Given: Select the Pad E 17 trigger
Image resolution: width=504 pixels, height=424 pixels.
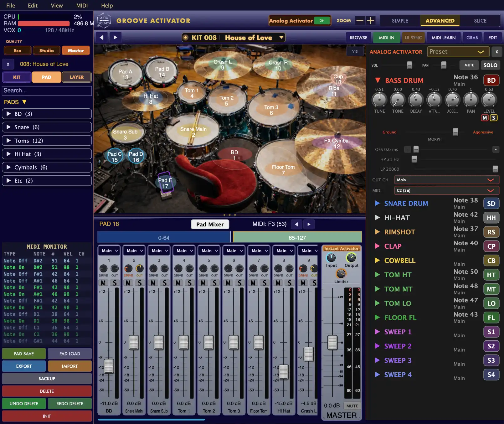Looking at the screenshot, I should pos(165,183).
